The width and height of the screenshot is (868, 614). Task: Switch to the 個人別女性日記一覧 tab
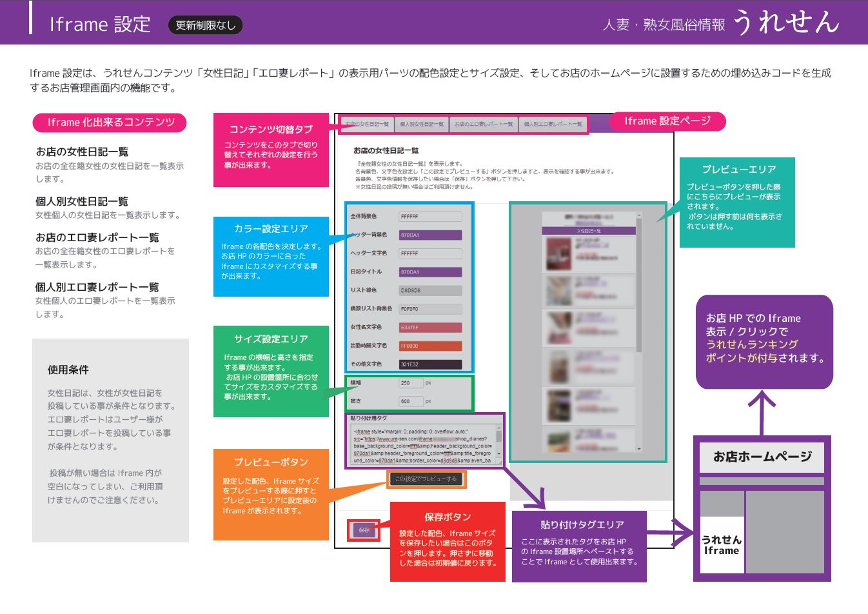pos(422,124)
